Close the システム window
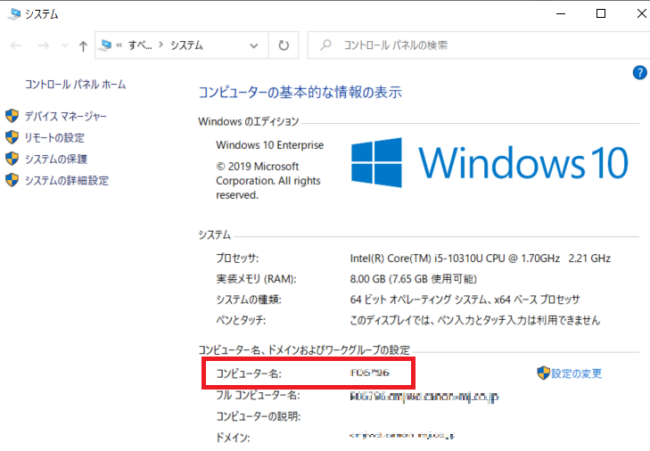Viewport: 650px width, 451px height. pos(641,14)
